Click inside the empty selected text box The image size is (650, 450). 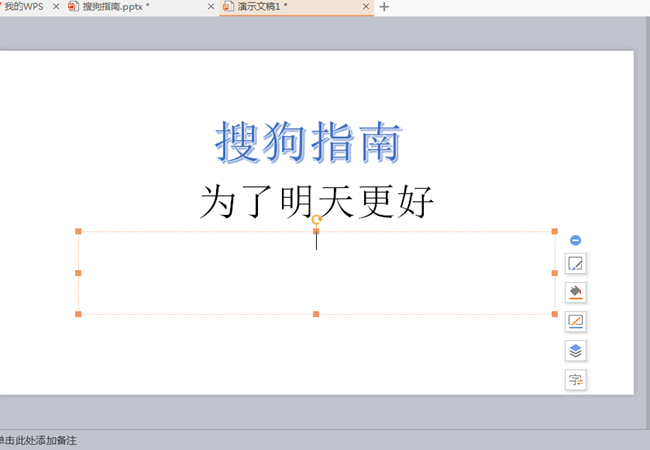316,273
